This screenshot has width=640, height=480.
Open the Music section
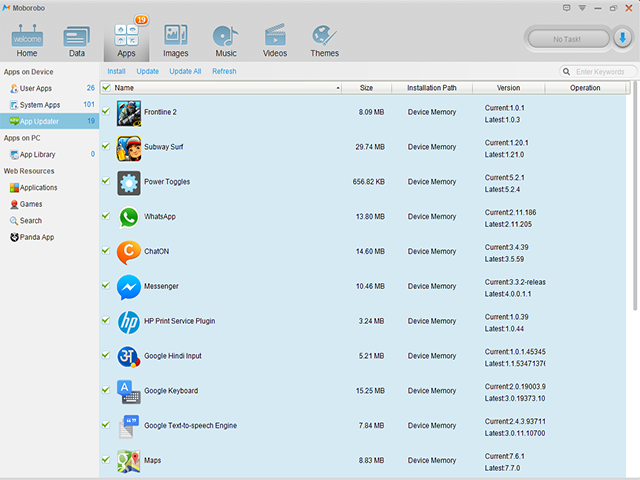click(226, 41)
